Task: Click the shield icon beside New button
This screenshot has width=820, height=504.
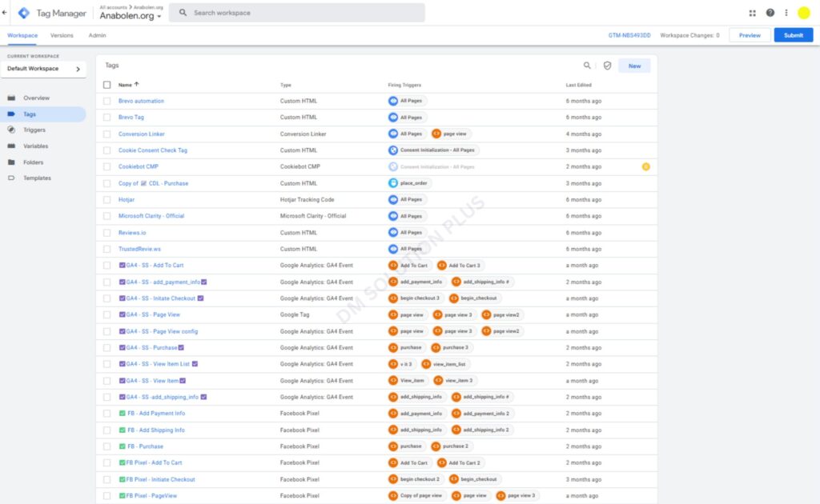Action: (607, 66)
